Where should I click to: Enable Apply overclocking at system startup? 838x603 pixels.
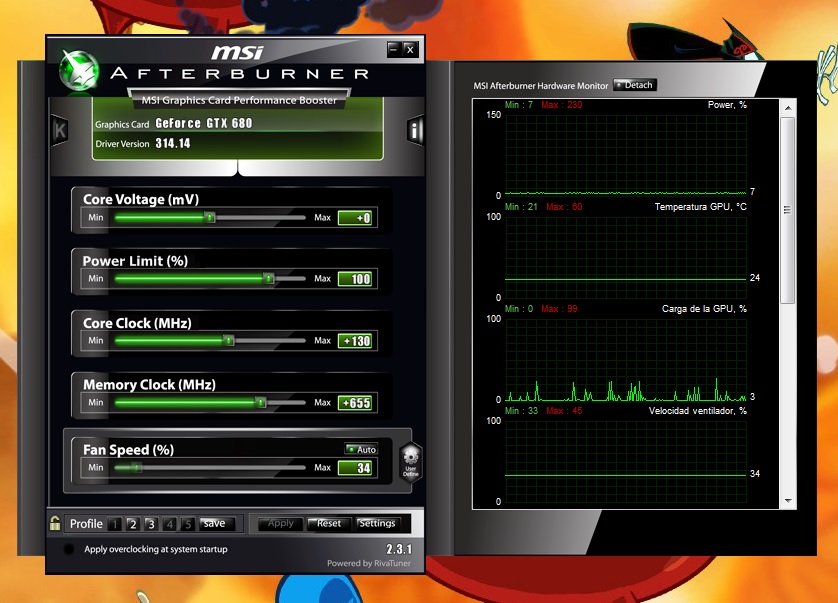click(69, 549)
